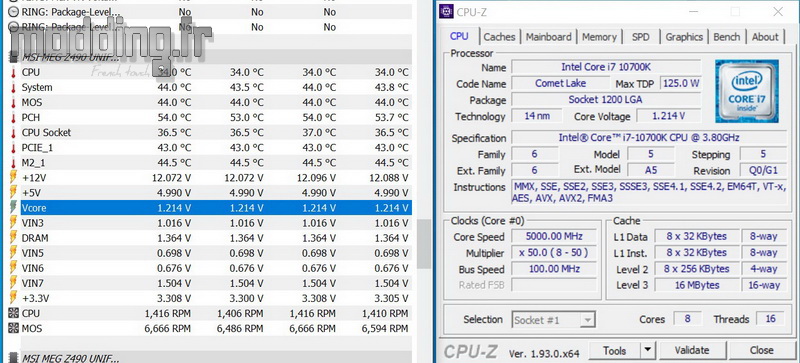This screenshot has height=363, width=800.
Task: Click the Core Voltage value in CPU-Z
Action: (x=668, y=116)
